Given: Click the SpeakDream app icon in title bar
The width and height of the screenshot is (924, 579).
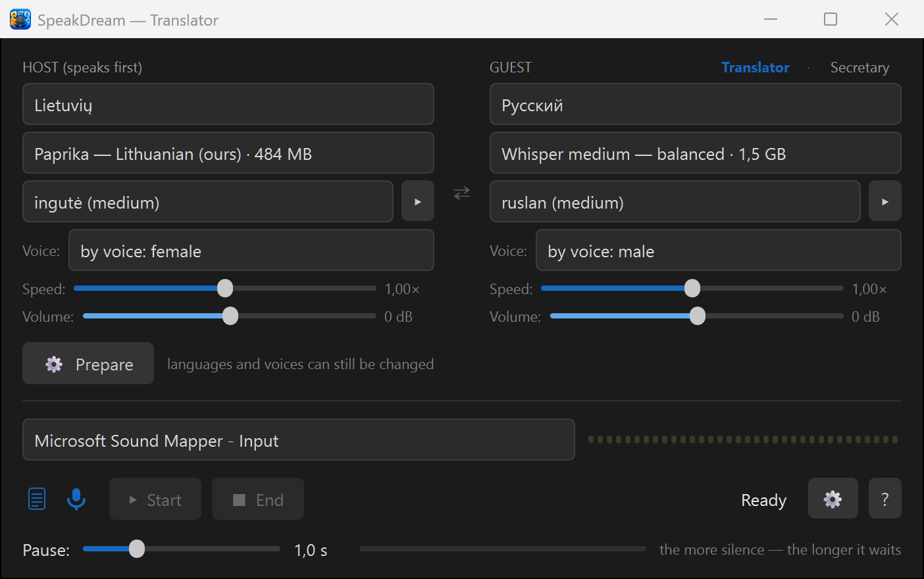Looking at the screenshot, I should (20, 20).
